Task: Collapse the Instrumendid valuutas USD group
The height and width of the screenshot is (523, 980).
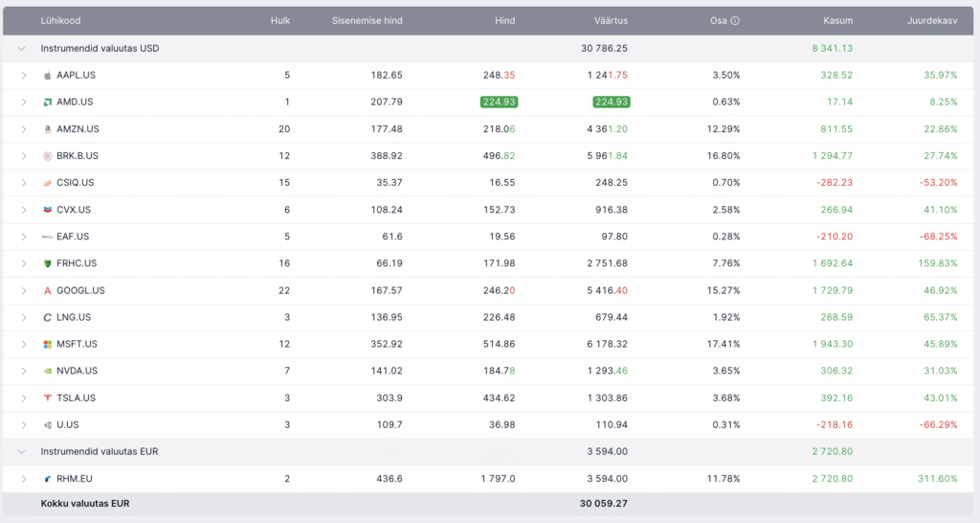Action: [21, 48]
